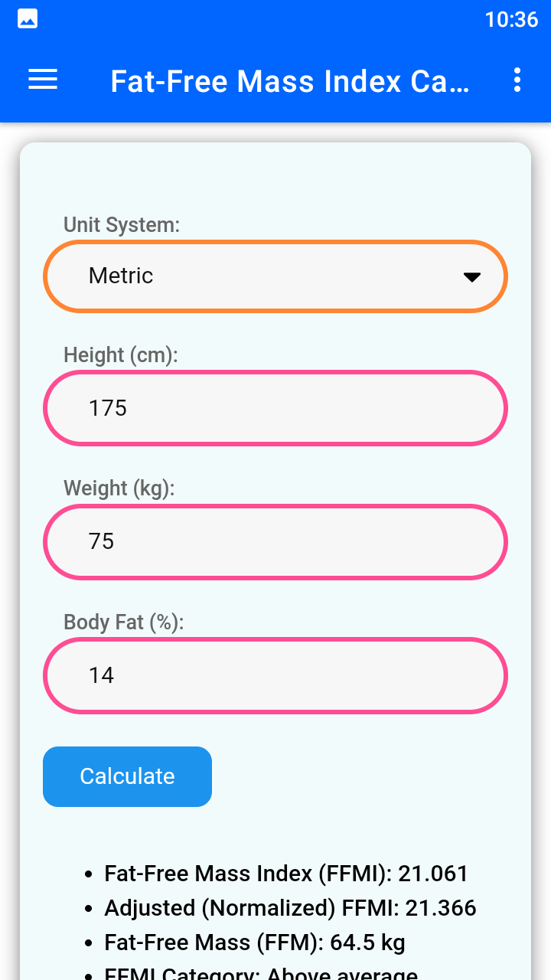Tap the dropdown arrow on the unit selector
The height and width of the screenshot is (980, 551).
(x=472, y=276)
